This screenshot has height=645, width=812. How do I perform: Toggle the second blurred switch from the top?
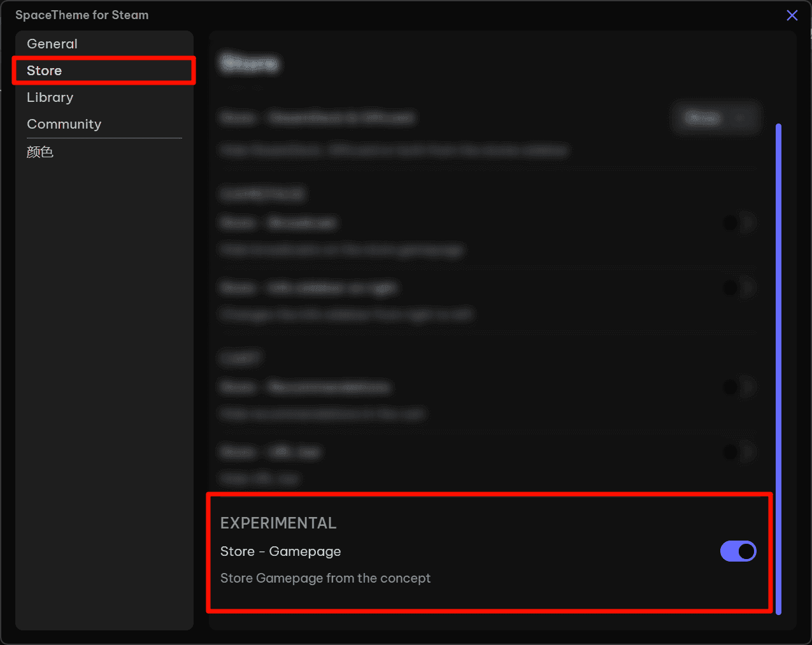coord(739,288)
